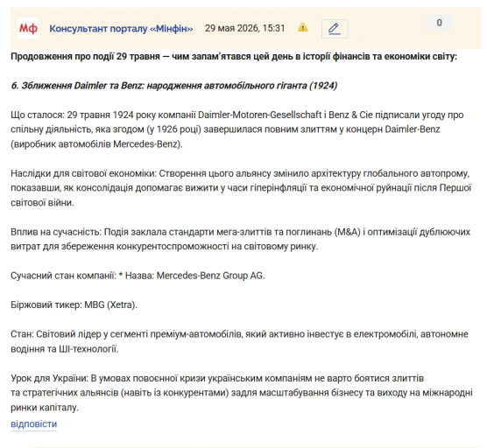This screenshot has width=487, height=448.
Task: Click the Мф avatar logo
Action: [x=28, y=28]
